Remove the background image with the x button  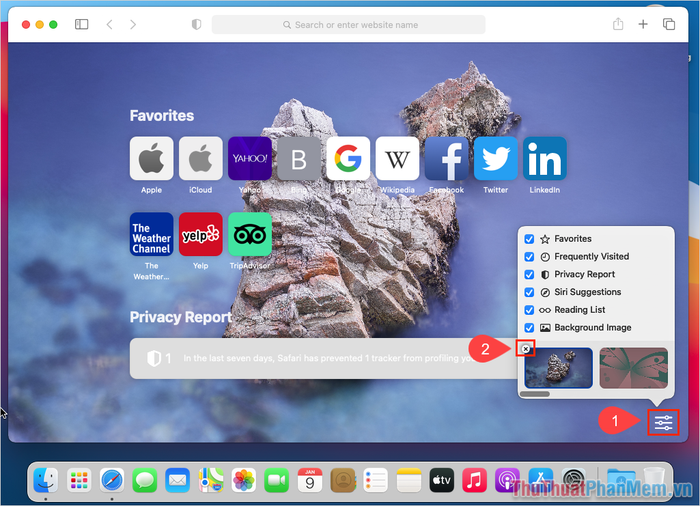526,349
